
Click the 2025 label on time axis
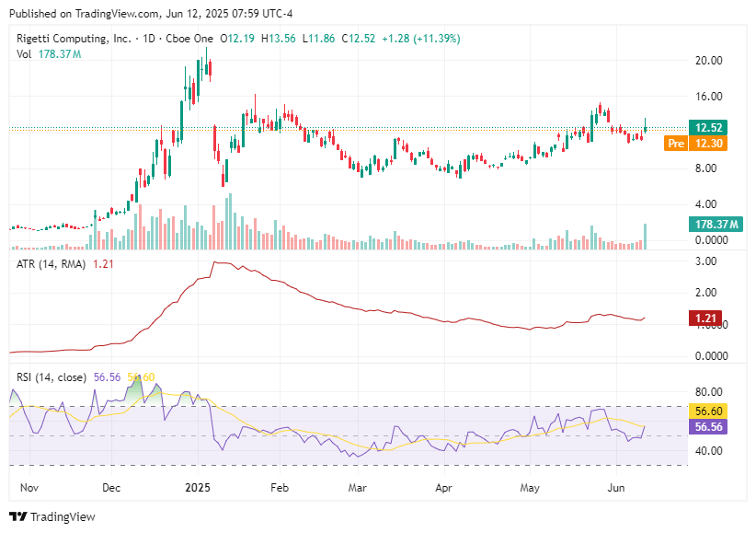point(198,488)
